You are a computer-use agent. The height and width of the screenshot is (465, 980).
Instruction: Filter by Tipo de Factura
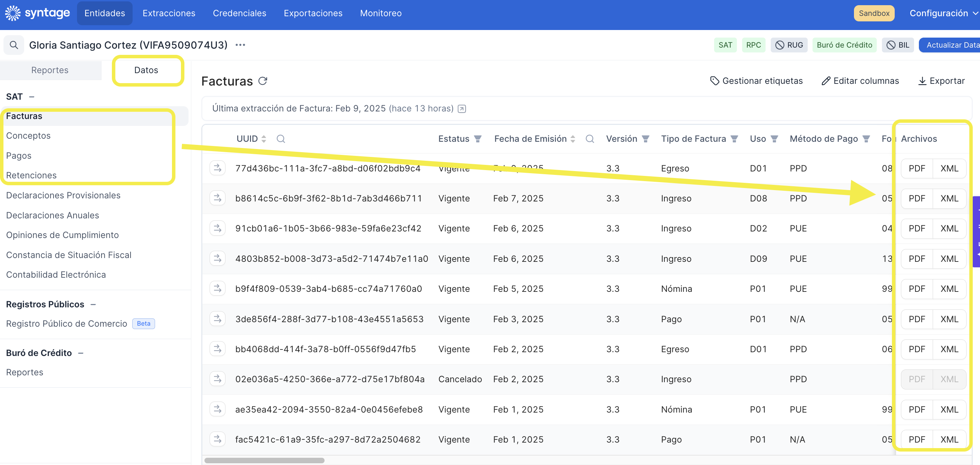tap(734, 139)
